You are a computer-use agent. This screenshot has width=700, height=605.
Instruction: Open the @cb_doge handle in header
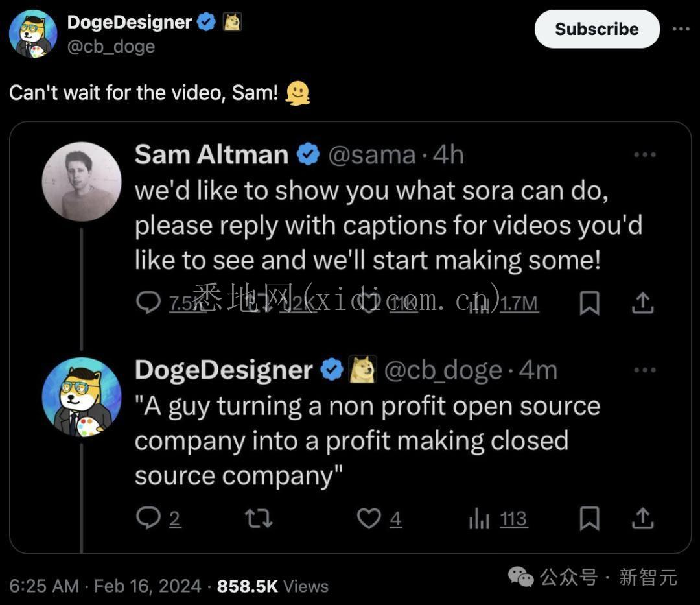point(111,47)
